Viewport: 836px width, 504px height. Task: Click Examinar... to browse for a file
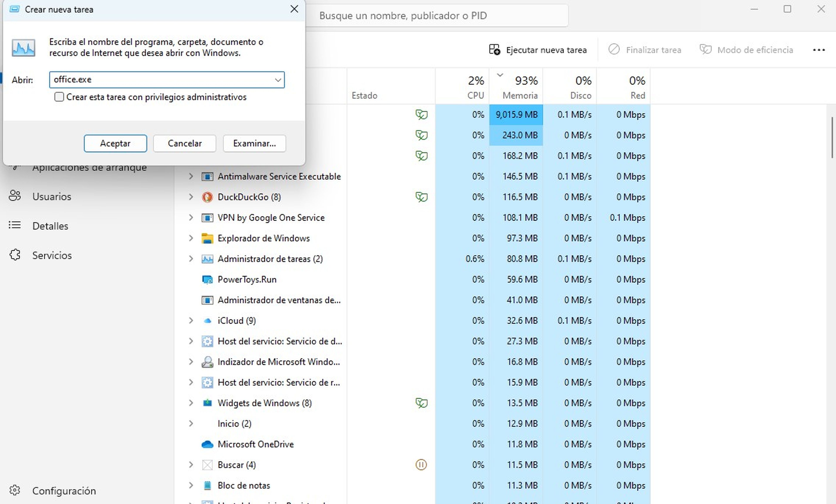coord(255,143)
